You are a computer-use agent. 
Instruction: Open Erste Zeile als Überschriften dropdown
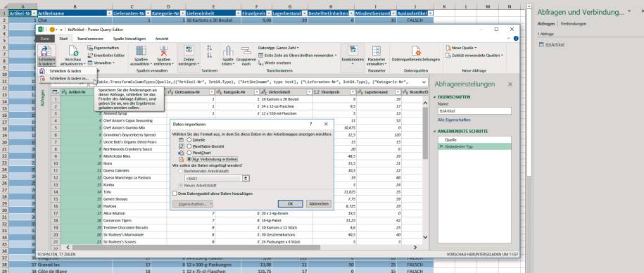tap(298, 55)
